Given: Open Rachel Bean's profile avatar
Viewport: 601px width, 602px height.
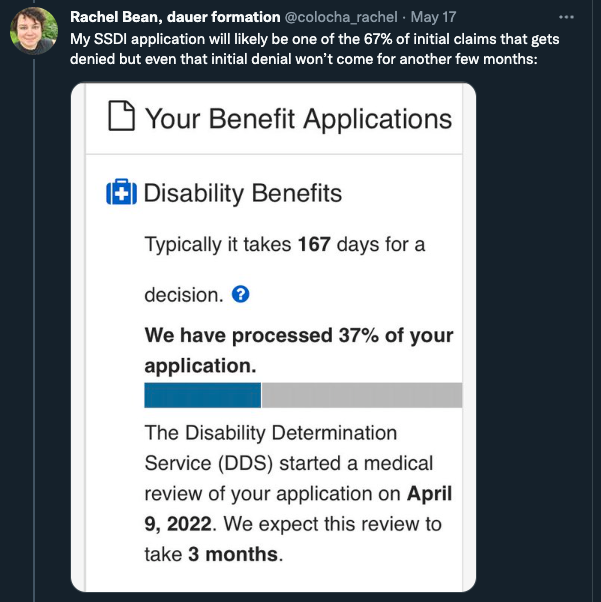Looking at the screenshot, I should [33, 31].
